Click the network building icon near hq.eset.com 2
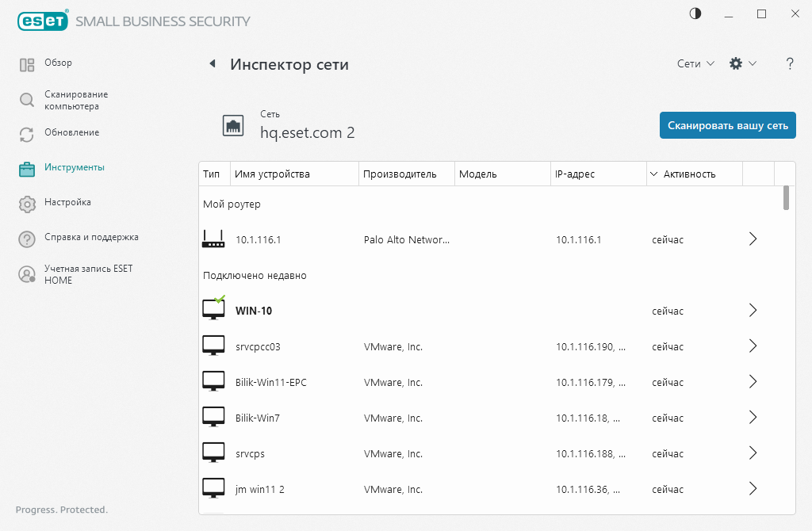This screenshot has height=531, width=812. click(233, 125)
